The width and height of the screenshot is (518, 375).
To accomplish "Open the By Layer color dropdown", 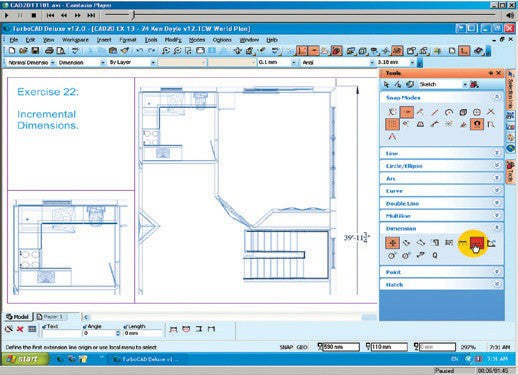I will click(153, 62).
